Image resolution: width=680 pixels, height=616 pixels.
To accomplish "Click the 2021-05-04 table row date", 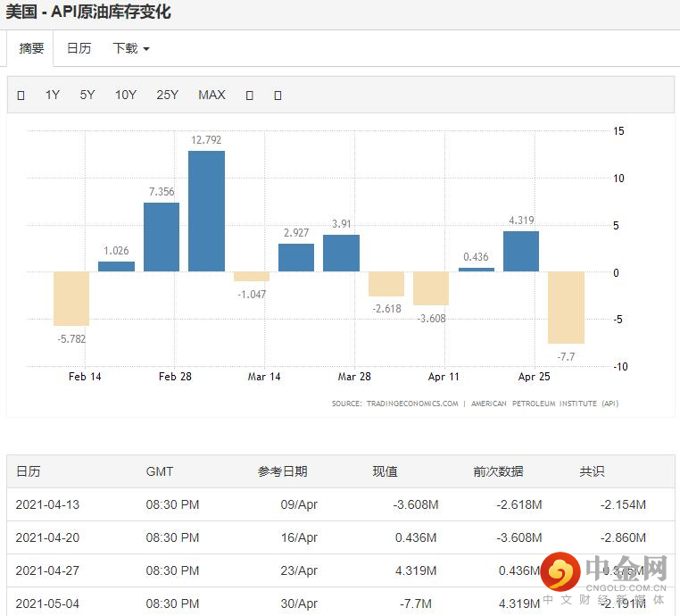I will [47, 604].
